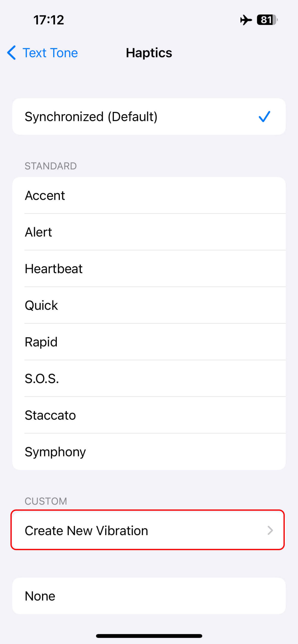Select the Accent vibration pattern
This screenshot has height=644, width=298.
tap(149, 195)
